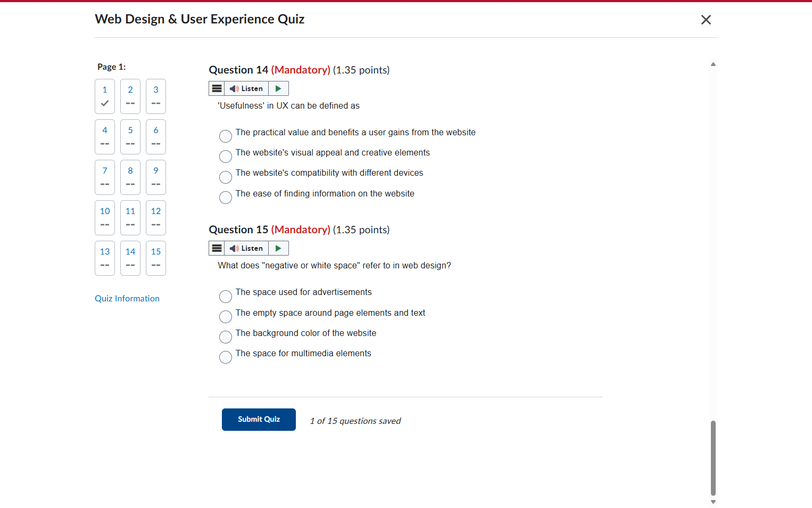The height and width of the screenshot is (508, 812).
Task: Open the Quiz Information link
Action: pyautogui.click(x=127, y=299)
